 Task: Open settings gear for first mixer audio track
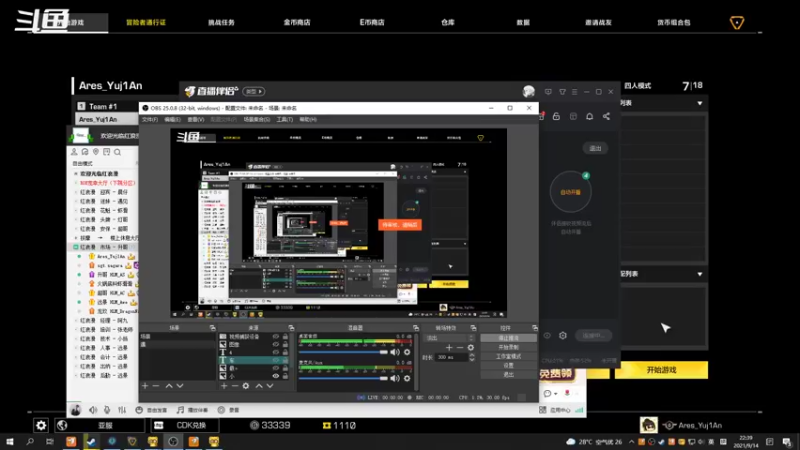[x=407, y=352]
